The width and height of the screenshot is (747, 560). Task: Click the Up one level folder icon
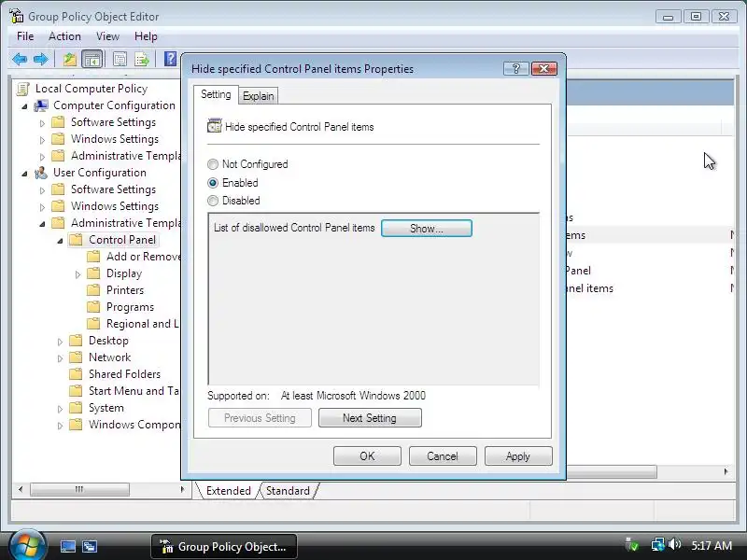(70, 60)
